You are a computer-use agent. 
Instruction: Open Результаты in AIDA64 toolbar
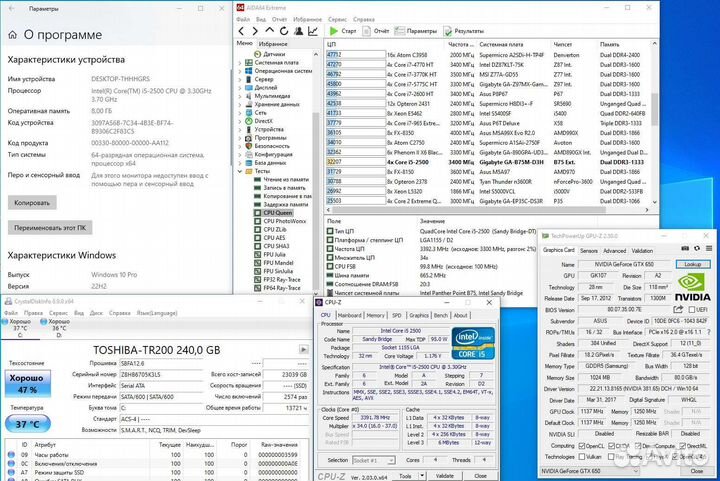(x=464, y=31)
